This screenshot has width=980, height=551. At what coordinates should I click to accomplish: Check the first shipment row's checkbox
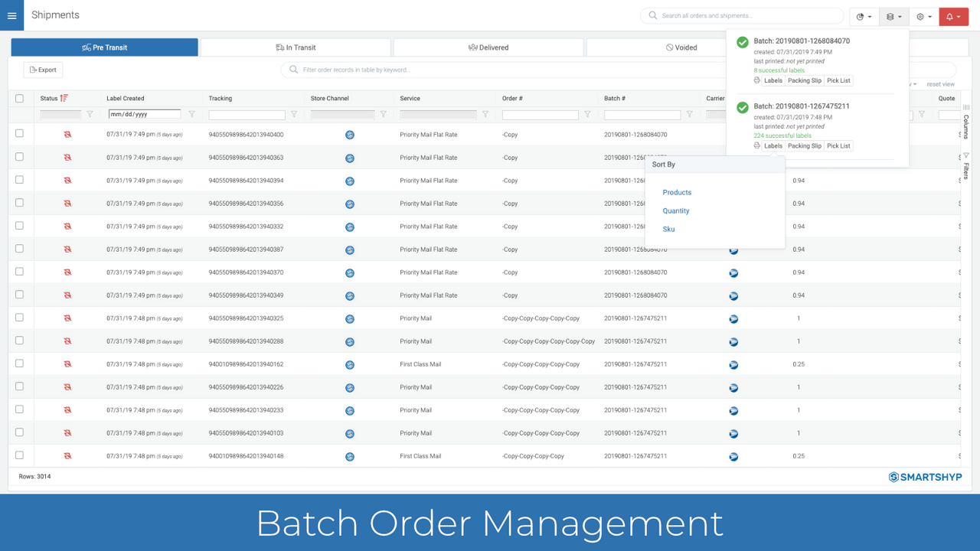point(21,134)
